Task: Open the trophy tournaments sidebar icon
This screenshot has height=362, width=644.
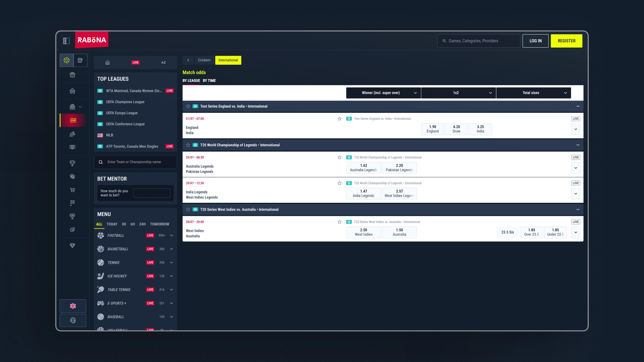Action: pyautogui.click(x=72, y=163)
